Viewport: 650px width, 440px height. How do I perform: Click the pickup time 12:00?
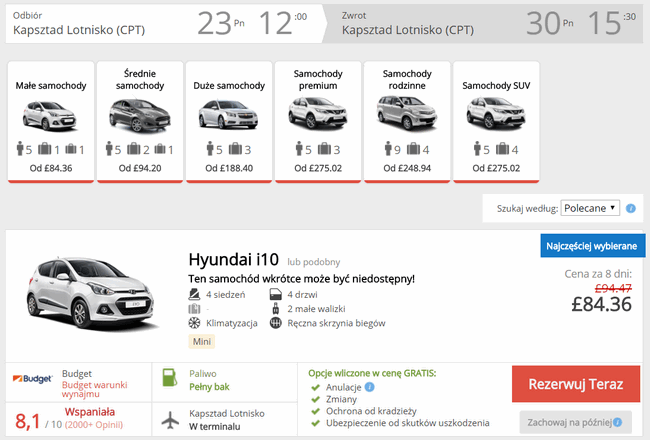283,23
